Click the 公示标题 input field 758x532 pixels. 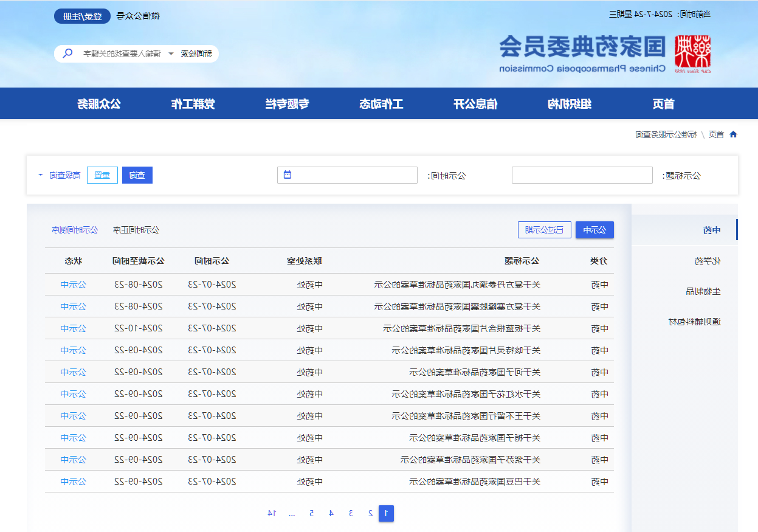pyautogui.click(x=582, y=174)
